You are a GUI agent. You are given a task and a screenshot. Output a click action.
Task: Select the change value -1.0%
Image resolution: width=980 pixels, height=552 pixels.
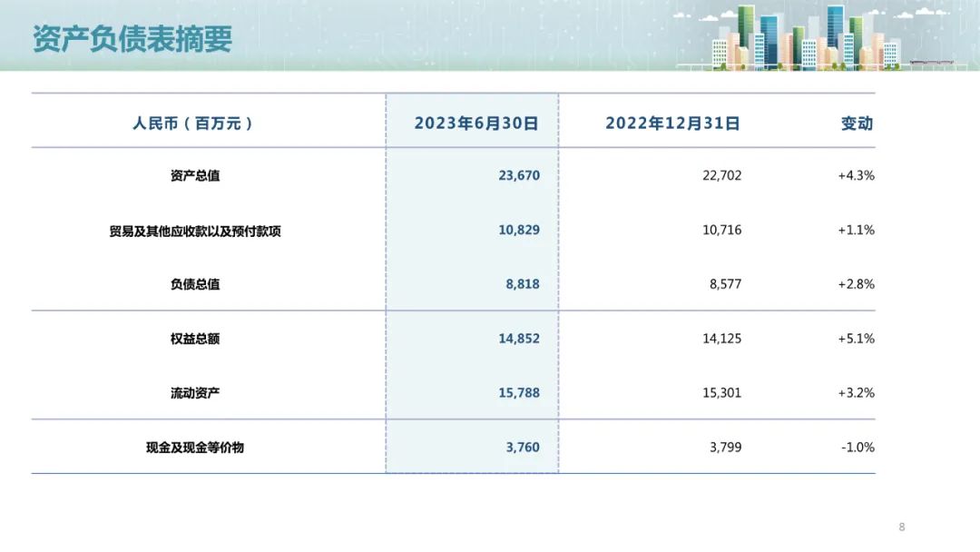(x=857, y=448)
